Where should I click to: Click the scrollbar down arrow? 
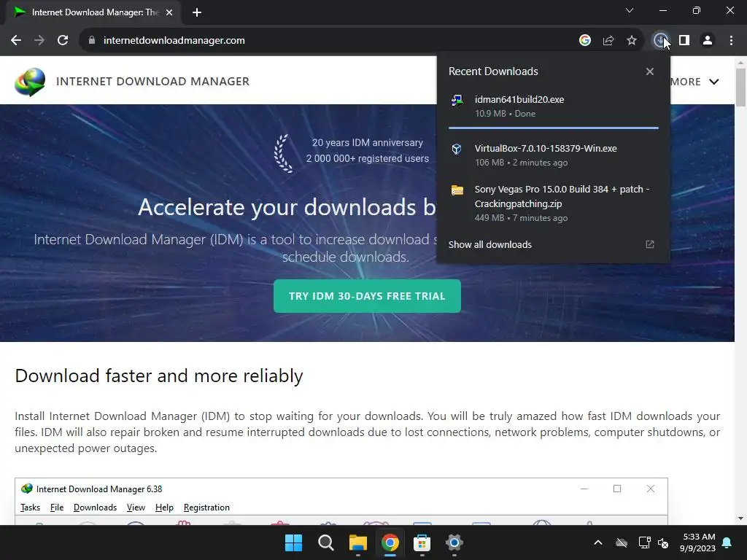tap(740, 518)
